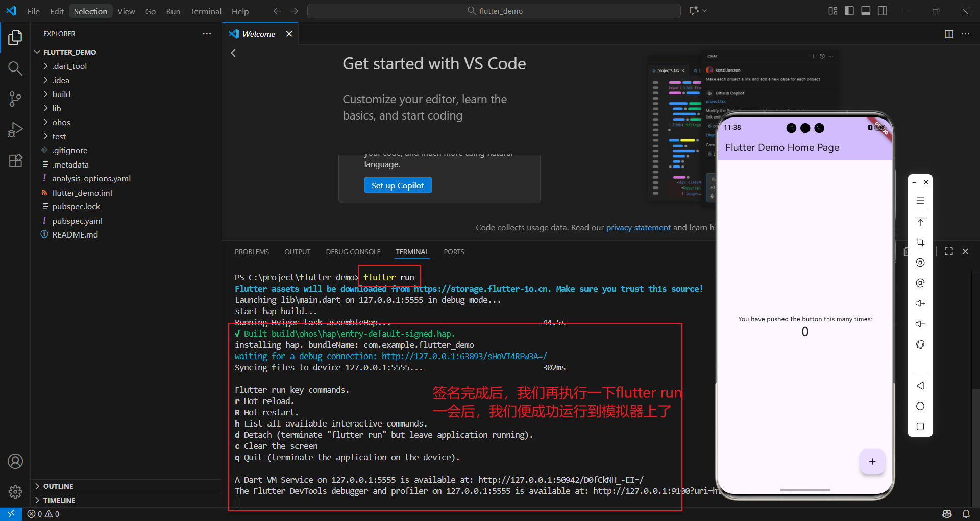Click the back chevron on the Welcome page
980x521 pixels.
point(233,53)
